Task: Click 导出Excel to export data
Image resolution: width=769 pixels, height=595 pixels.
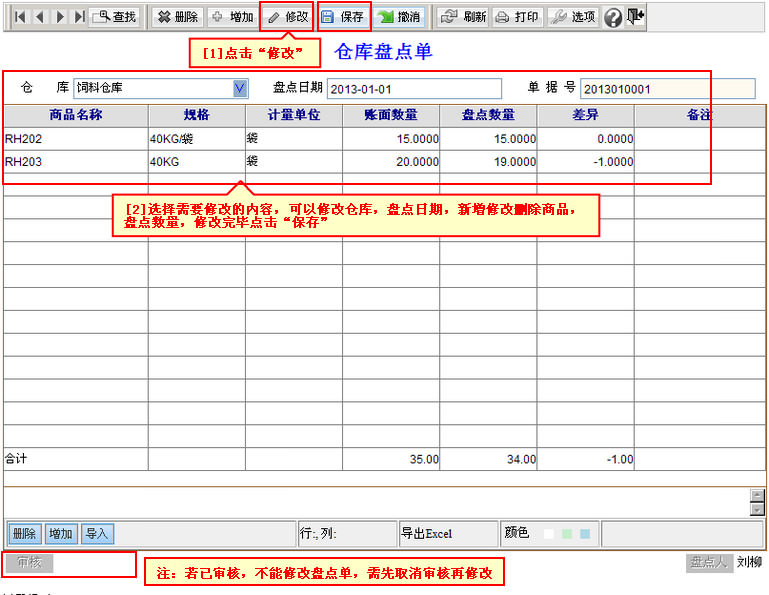Action: click(427, 534)
